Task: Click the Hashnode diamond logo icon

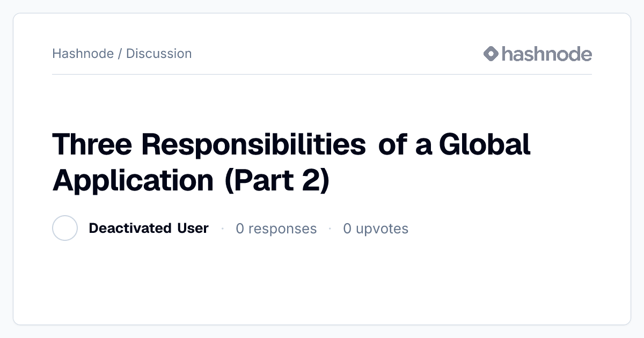Action: point(491,54)
